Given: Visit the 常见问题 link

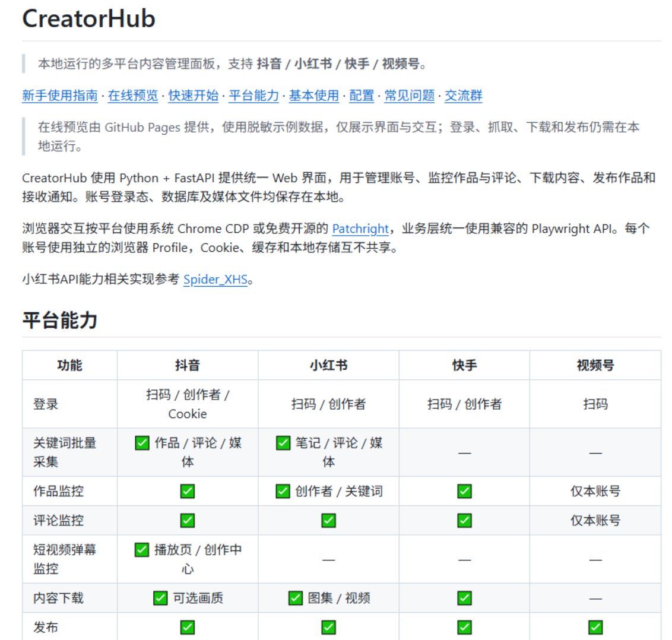Looking at the screenshot, I should click(409, 95).
